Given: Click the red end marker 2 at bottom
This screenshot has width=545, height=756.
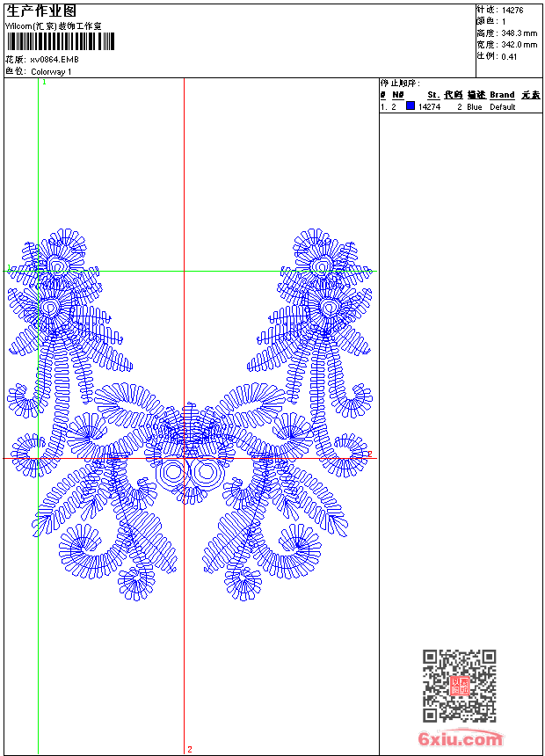Looking at the screenshot, I should click(189, 749).
